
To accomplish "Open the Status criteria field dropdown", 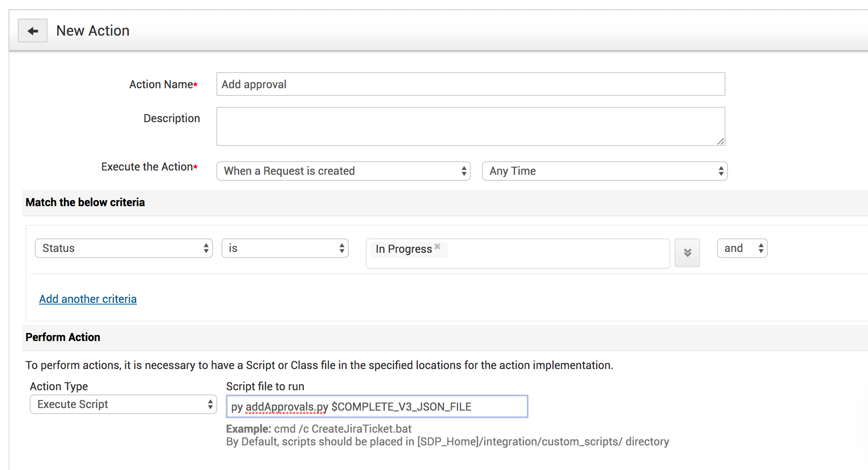I will pyautogui.click(x=123, y=248).
